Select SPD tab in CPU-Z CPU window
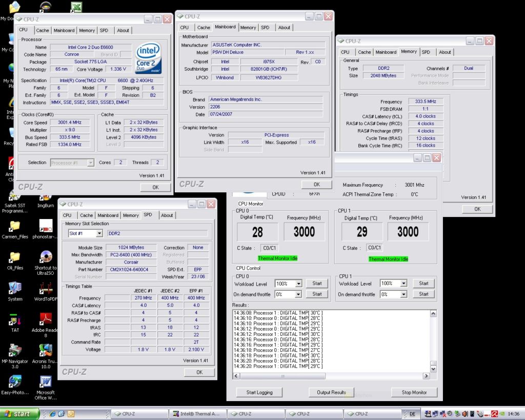The width and height of the screenshot is (525, 420). point(104,30)
